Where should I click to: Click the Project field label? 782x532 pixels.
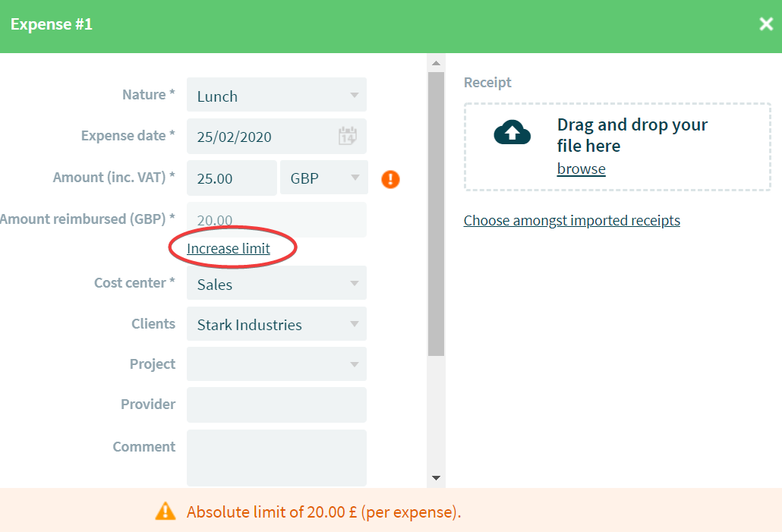point(153,364)
